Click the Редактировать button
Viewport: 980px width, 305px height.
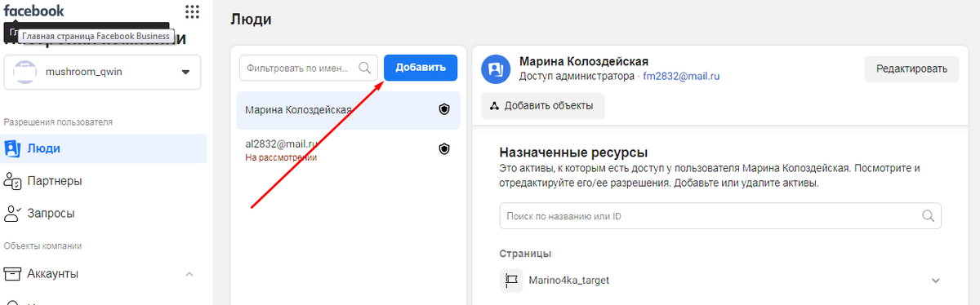pos(911,69)
